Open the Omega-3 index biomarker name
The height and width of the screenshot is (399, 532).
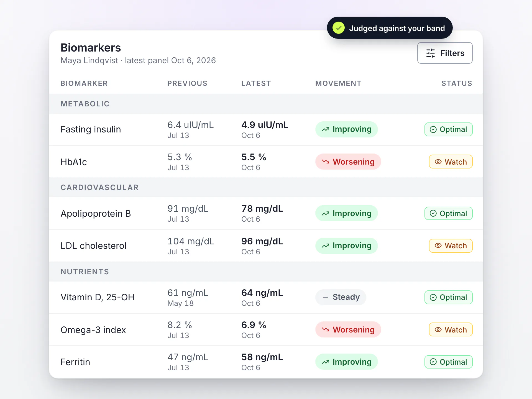93,330
